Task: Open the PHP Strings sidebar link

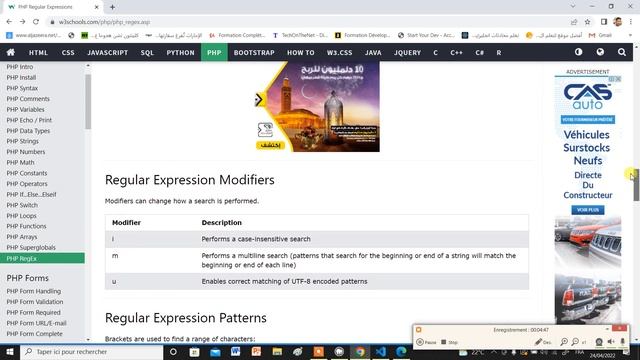Action: tap(22, 141)
